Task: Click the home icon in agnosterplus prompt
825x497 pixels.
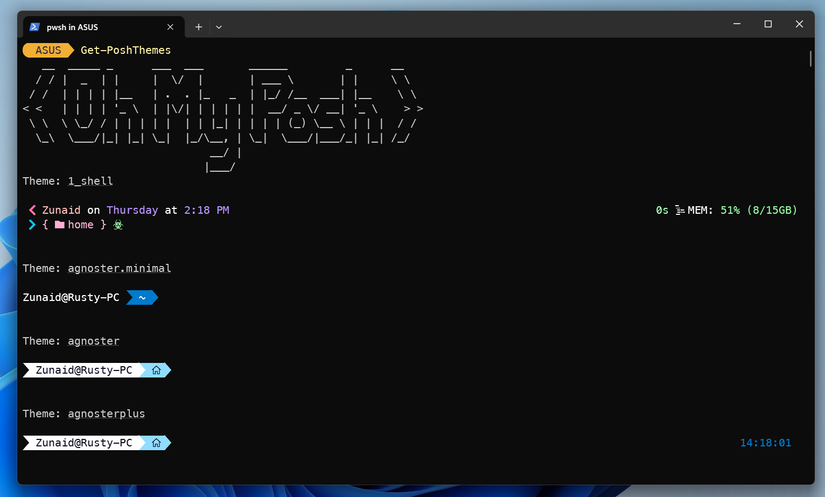Action: [x=156, y=443]
